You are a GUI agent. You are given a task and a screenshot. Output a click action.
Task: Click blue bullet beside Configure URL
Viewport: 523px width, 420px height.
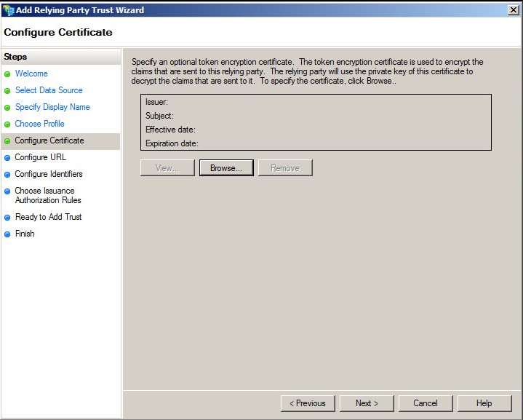7,158
